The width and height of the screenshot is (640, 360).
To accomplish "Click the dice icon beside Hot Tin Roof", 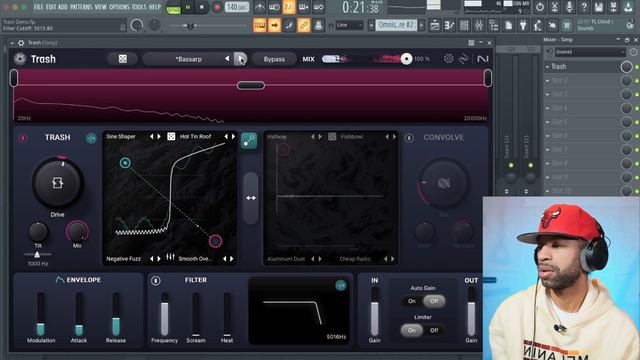I will pyautogui.click(x=171, y=136).
